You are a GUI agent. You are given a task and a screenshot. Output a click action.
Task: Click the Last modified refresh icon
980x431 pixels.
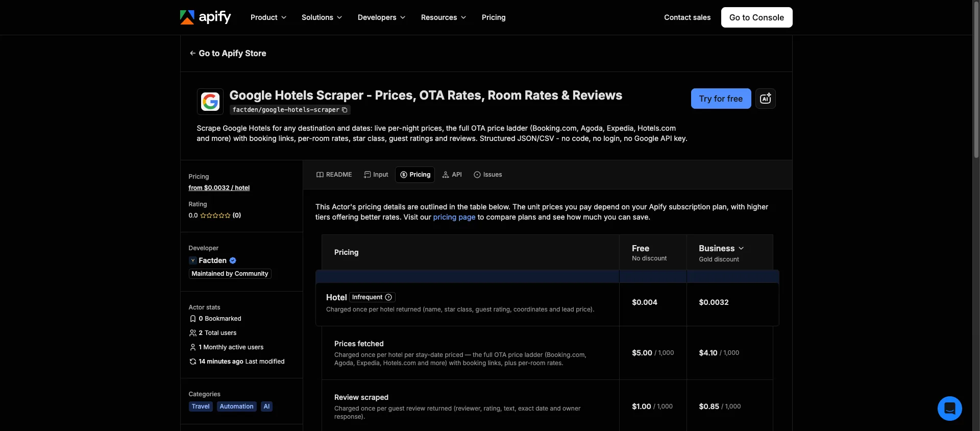(193, 362)
